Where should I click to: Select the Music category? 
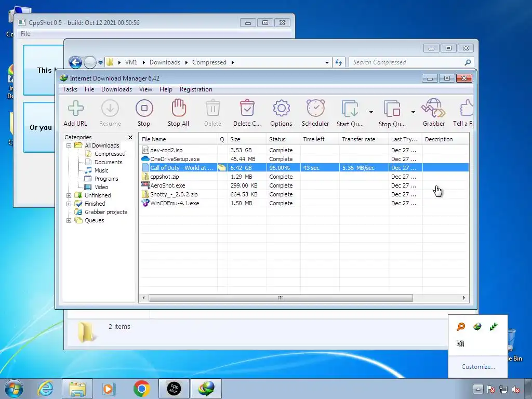(x=101, y=170)
